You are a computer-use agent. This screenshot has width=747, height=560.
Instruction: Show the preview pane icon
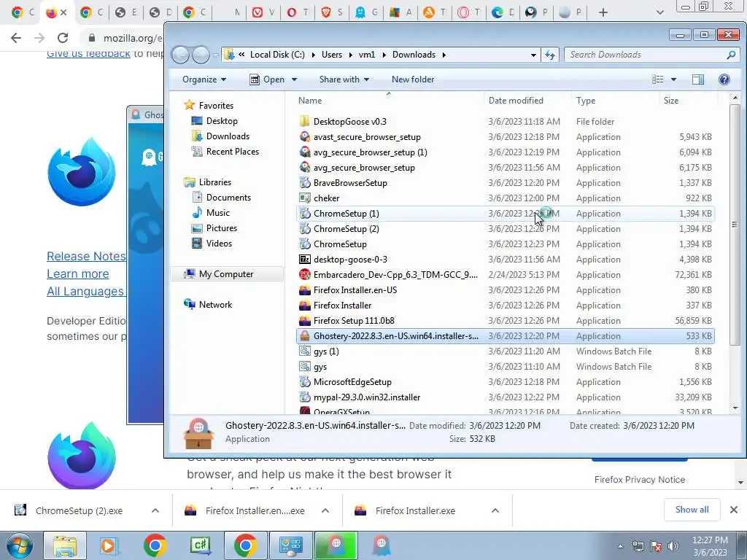[x=698, y=79]
